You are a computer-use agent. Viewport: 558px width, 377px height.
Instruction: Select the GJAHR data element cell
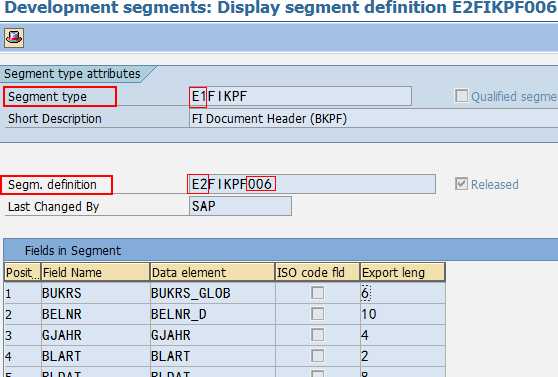212,335
